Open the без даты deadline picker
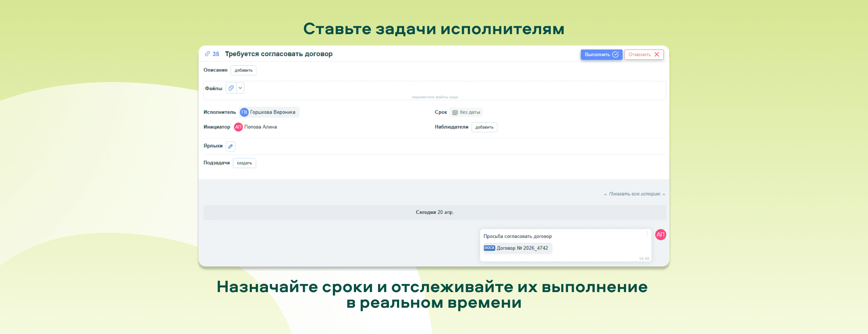 (466, 112)
